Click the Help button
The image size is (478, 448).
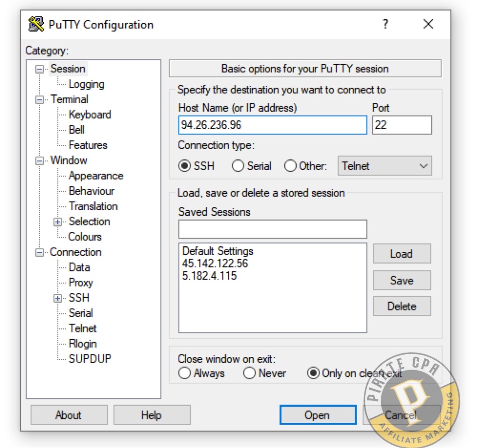(x=152, y=415)
